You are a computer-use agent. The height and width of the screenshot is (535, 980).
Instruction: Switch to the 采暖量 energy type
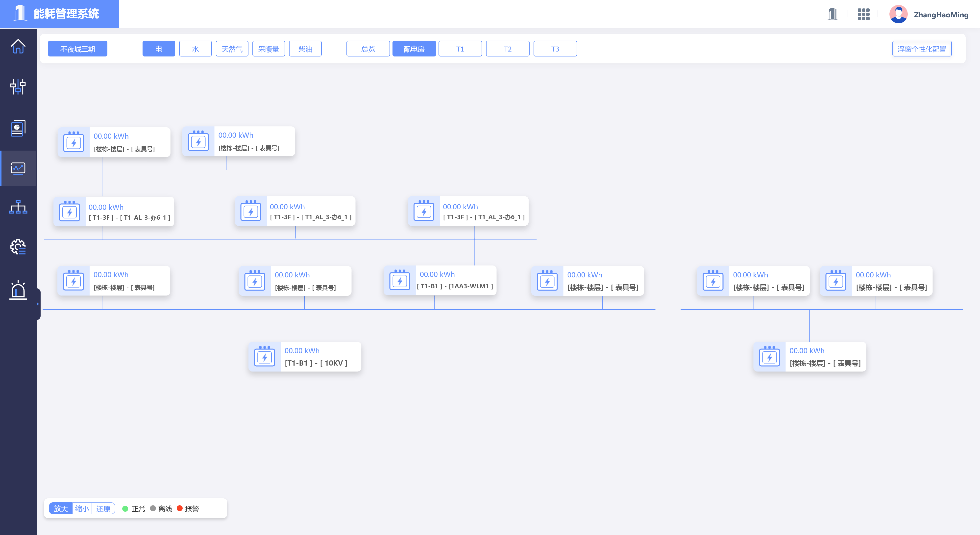pos(269,49)
